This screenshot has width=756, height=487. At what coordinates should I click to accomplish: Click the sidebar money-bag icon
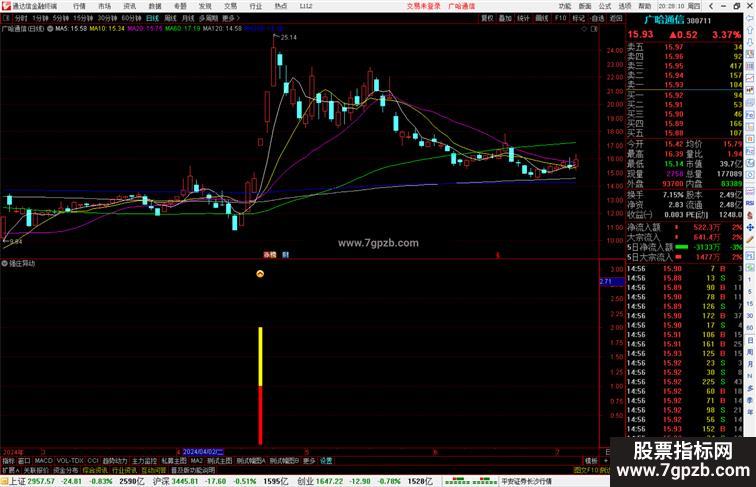pos(750,215)
